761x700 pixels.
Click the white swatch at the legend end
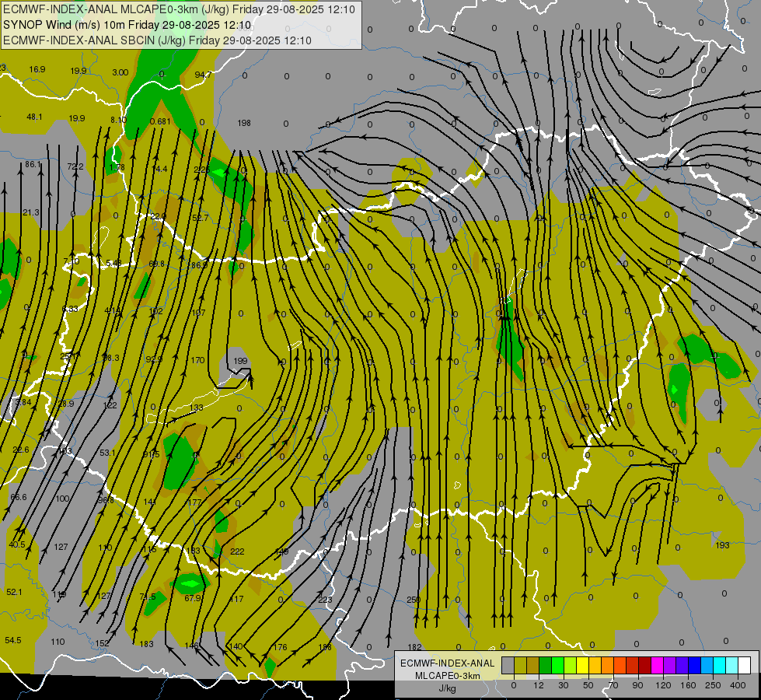(745, 665)
